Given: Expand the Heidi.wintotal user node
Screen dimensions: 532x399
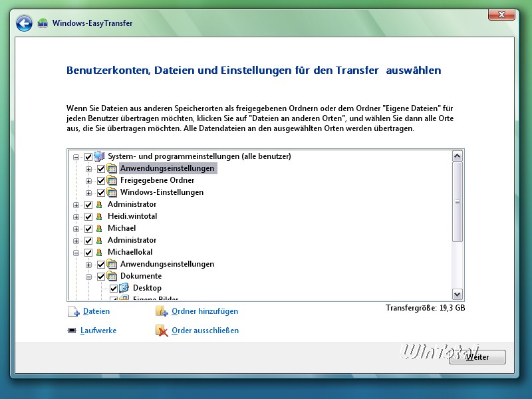Looking at the screenshot, I should 76,217.
